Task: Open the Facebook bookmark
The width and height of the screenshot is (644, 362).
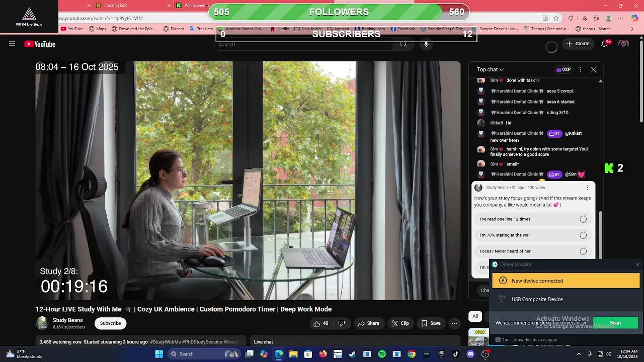Action: pos(403,29)
